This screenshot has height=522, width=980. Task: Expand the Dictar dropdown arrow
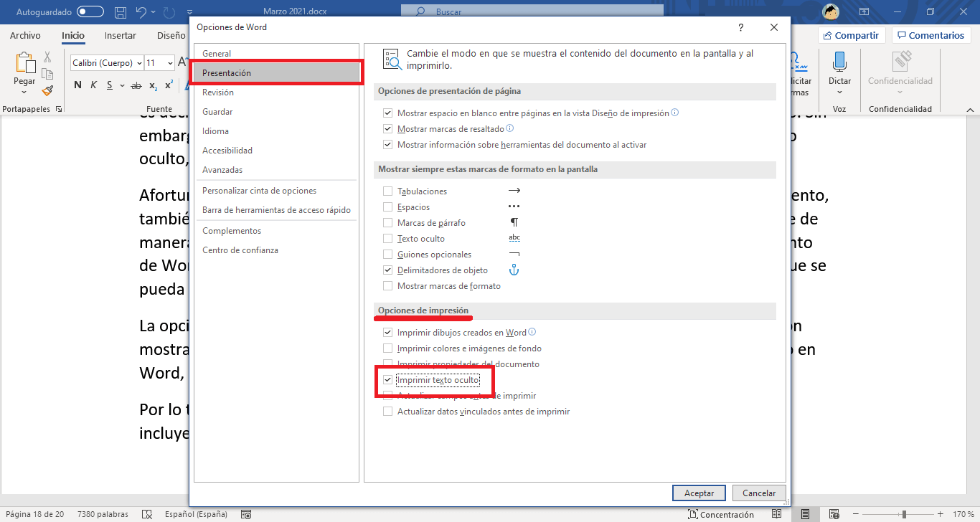839,92
